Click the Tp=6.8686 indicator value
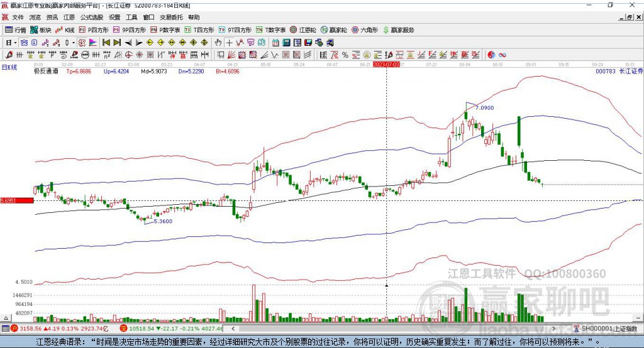Image resolution: width=644 pixels, height=348 pixels. pos(79,71)
